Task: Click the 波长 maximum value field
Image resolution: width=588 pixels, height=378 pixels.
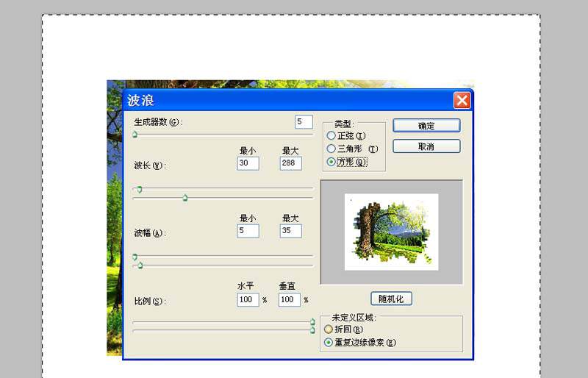Action: pos(290,163)
